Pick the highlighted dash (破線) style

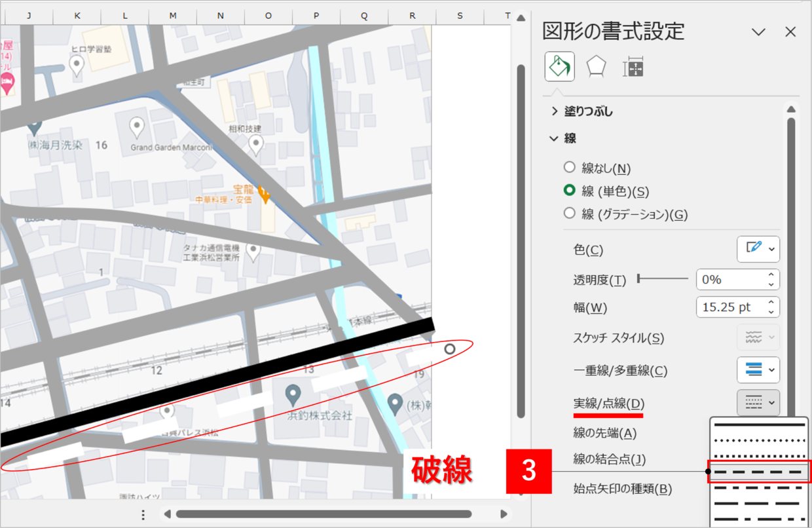tap(760, 472)
